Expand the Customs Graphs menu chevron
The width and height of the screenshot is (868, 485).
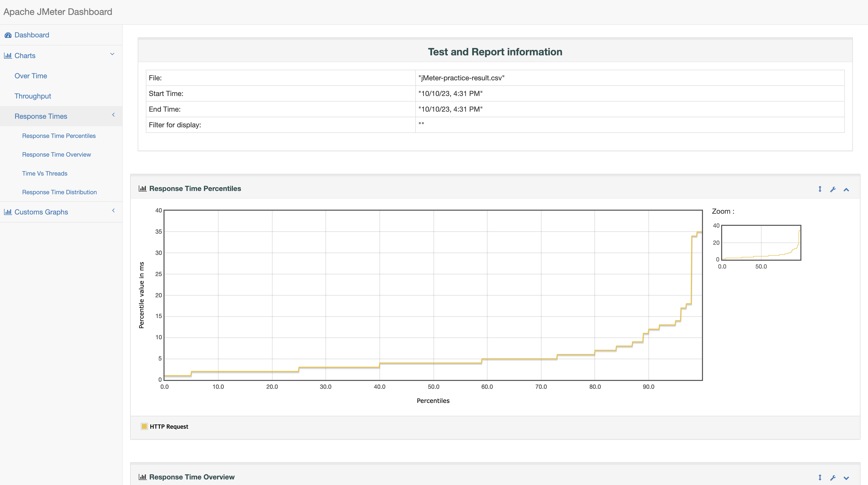pyautogui.click(x=113, y=210)
